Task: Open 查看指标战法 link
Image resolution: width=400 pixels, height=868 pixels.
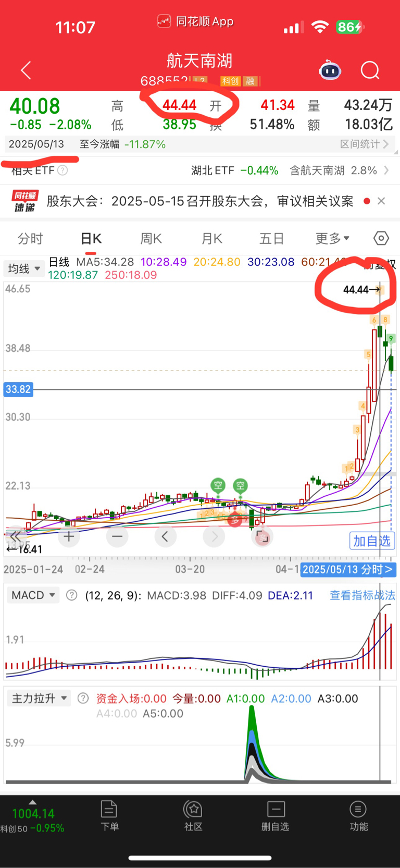Action: point(362,595)
